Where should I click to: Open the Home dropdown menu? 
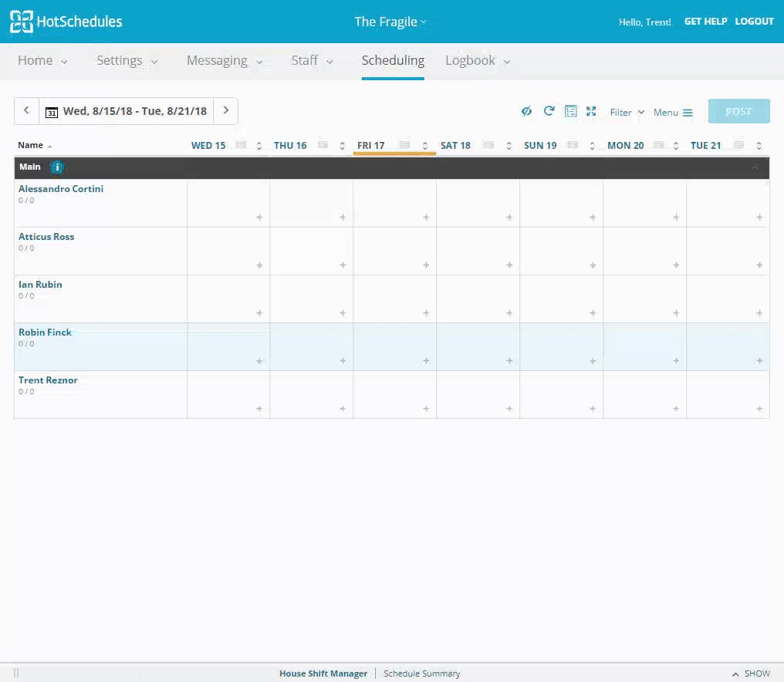(x=42, y=60)
